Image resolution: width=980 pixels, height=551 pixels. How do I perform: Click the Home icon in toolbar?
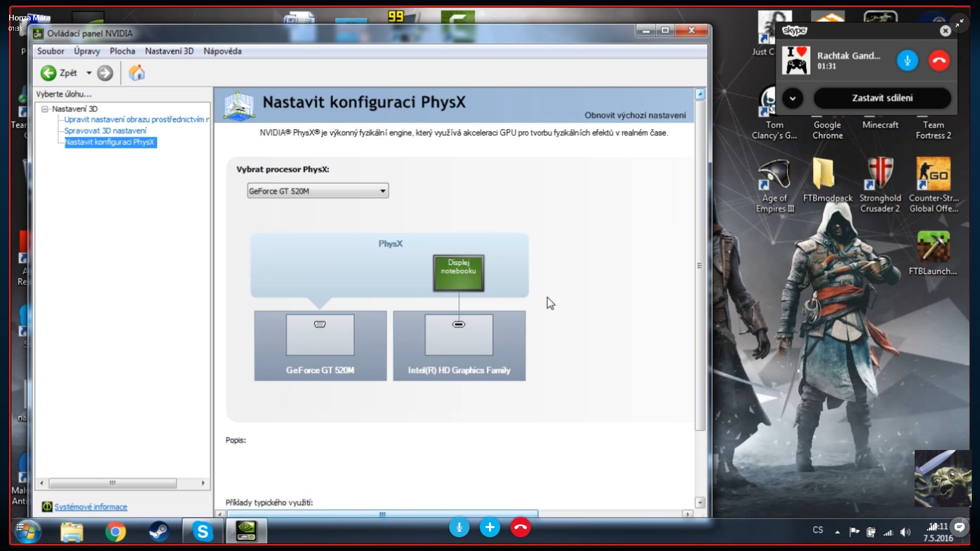coord(136,73)
